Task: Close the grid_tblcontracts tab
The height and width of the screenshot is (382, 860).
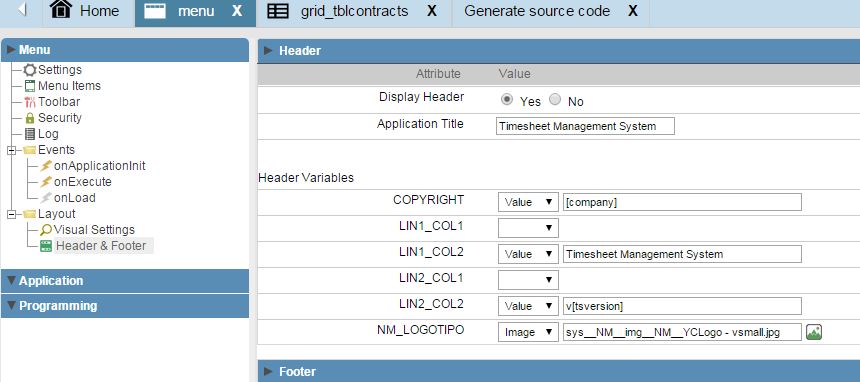Action: click(x=432, y=11)
